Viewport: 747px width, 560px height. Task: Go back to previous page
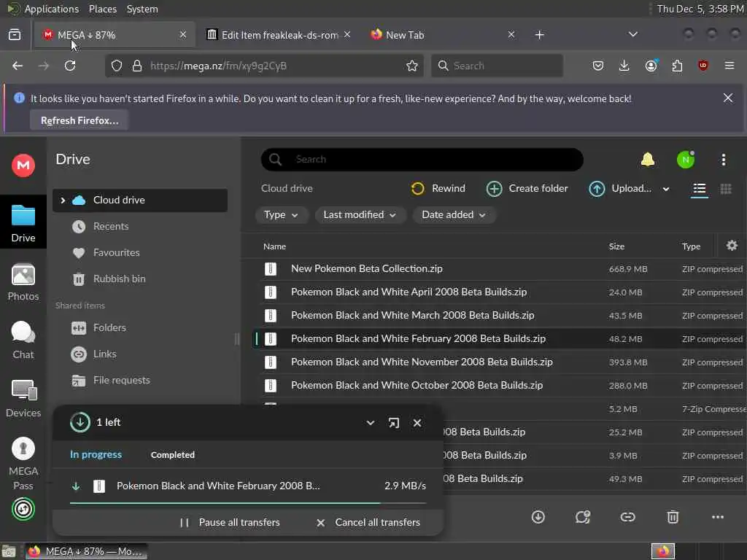coord(18,66)
